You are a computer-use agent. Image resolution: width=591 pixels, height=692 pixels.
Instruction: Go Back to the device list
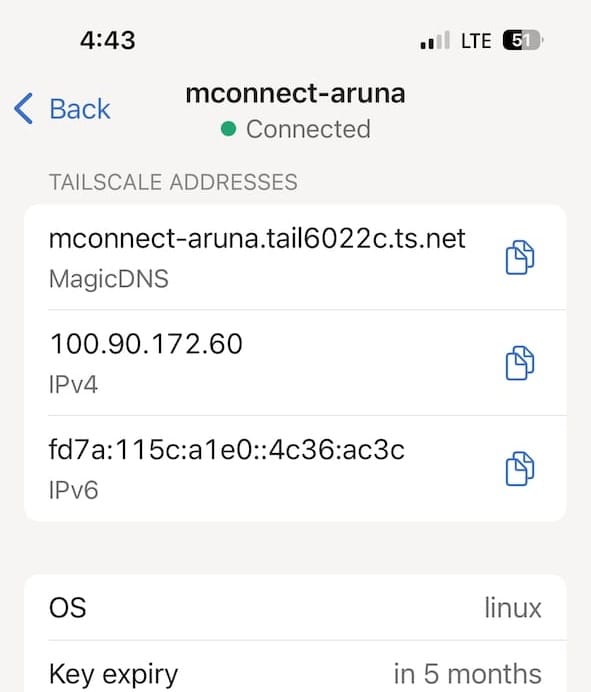pyautogui.click(x=62, y=109)
